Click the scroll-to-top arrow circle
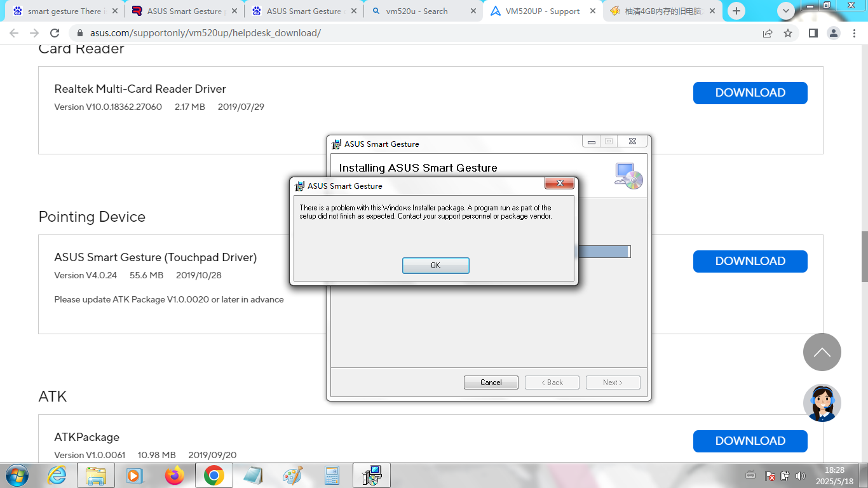 [822, 352]
